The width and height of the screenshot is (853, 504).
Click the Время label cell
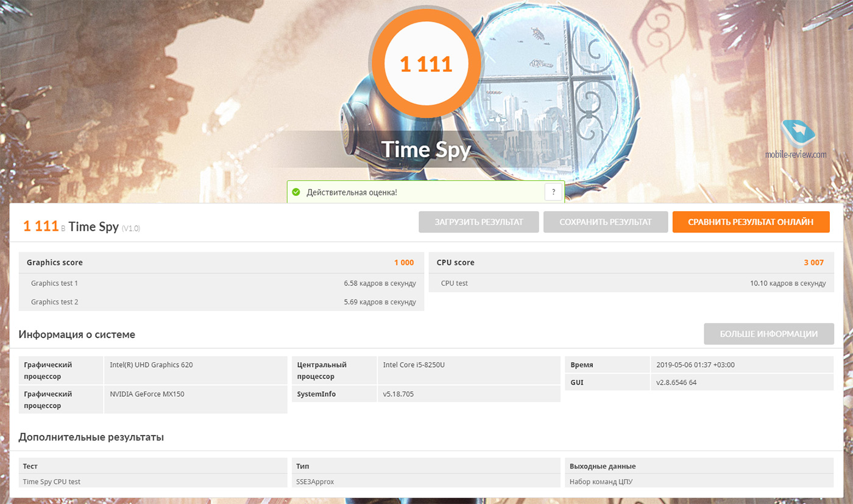(x=607, y=365)
